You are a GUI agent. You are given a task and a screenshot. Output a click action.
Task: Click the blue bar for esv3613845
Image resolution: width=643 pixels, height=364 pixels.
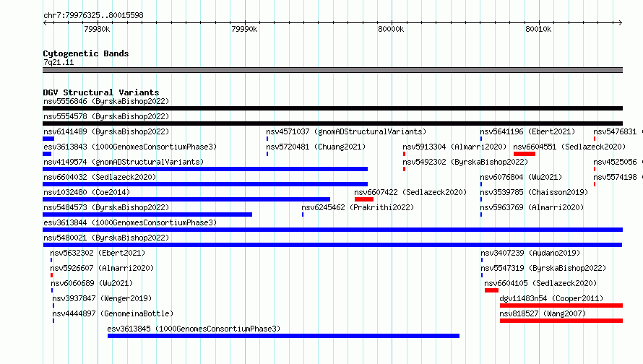(283, 336)
